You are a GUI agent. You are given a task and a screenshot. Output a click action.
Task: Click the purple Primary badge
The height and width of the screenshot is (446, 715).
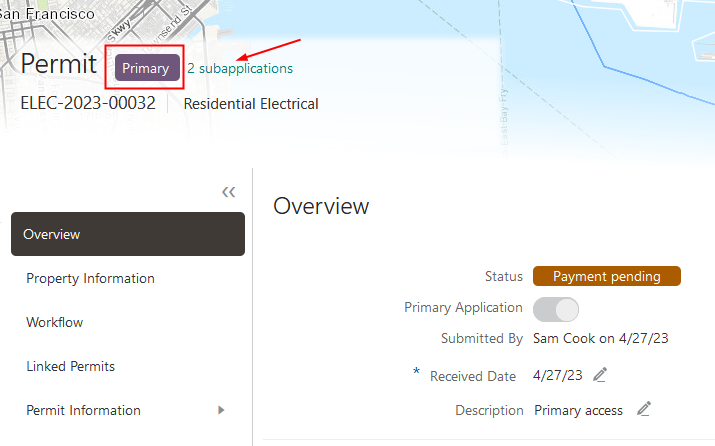click(147, 68)
